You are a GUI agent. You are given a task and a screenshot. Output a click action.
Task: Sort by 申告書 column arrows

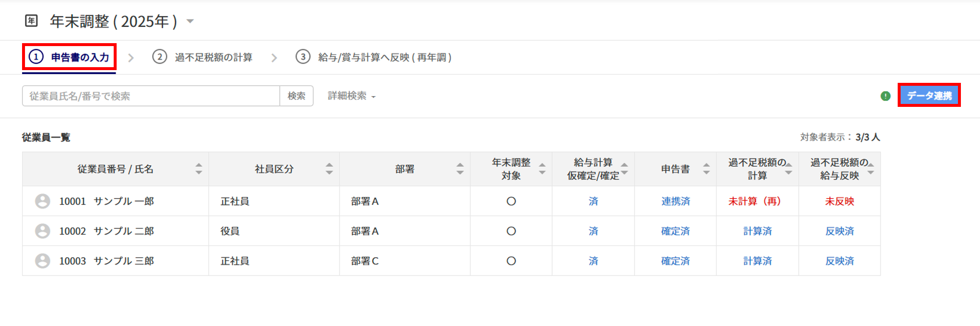[706, 169]
